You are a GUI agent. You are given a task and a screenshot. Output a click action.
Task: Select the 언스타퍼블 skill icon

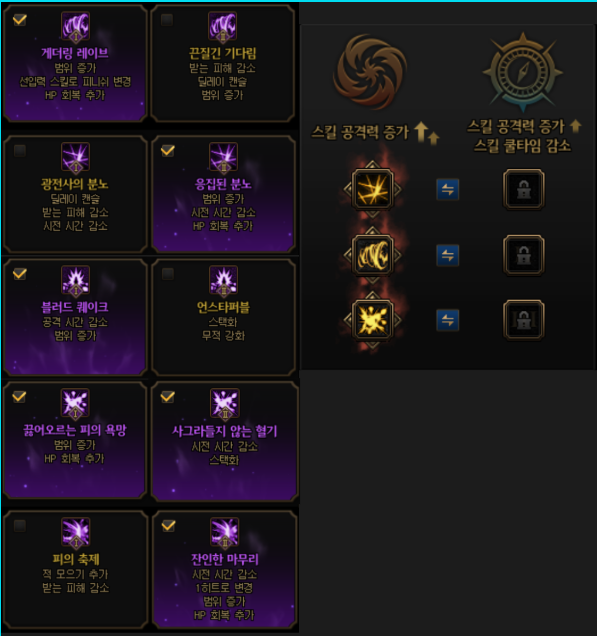(223, 280)
